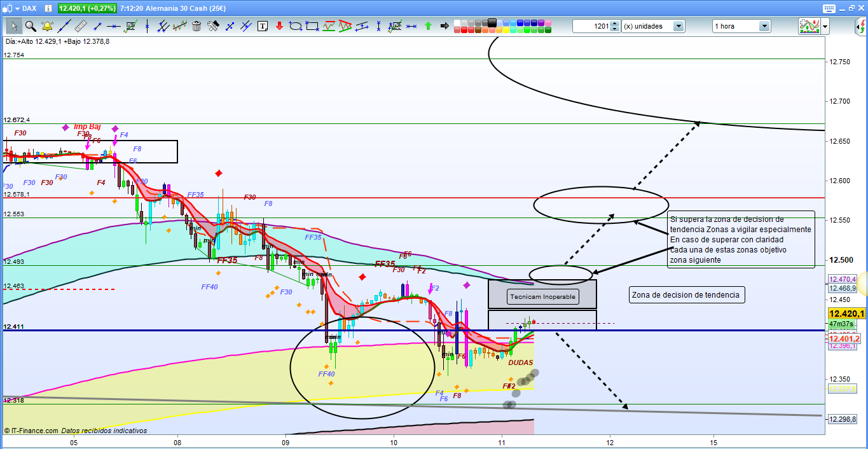
Task: Select the rectangle drawing tool
Action: click(x=312, y=26)
